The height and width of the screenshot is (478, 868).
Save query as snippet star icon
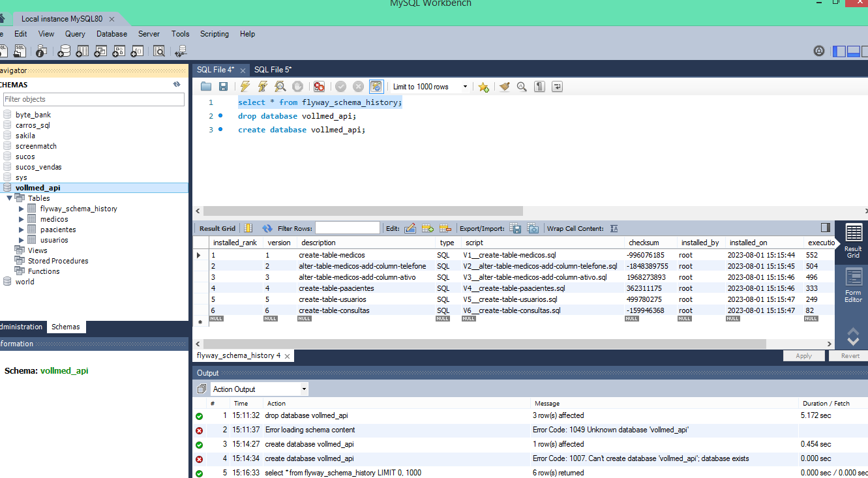click(x=483, y=86)
